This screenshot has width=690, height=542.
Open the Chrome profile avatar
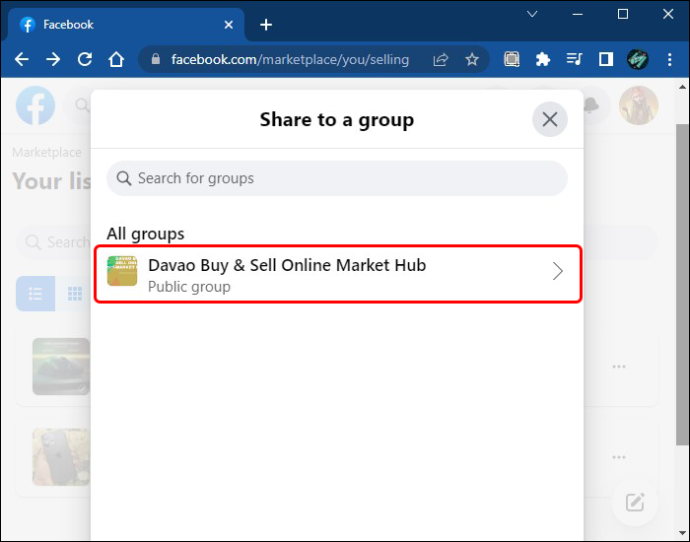637,59
